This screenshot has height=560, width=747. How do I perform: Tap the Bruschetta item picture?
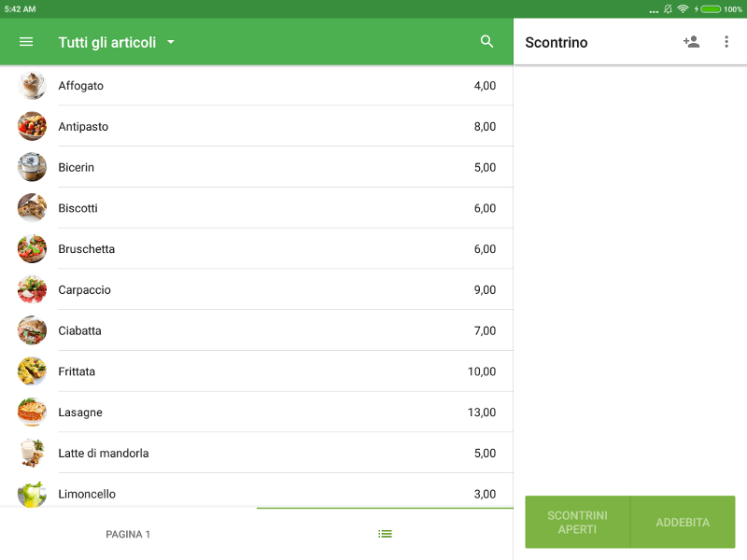[x=32, y=249]
